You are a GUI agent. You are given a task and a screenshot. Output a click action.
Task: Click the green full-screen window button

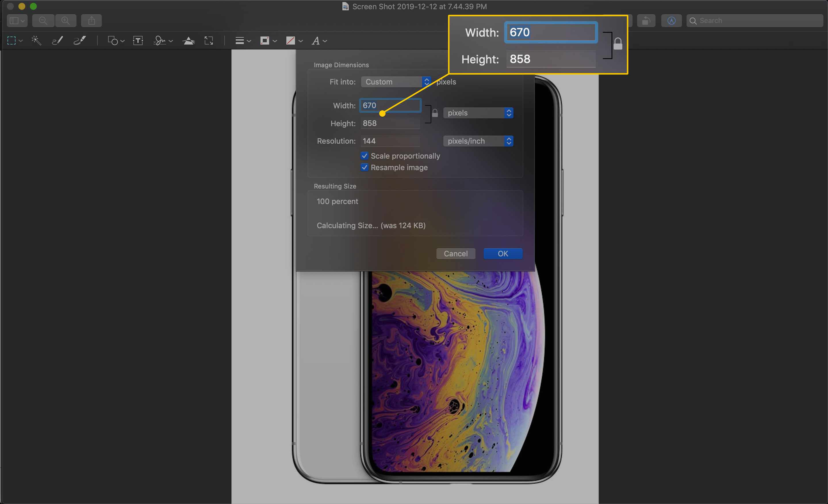tap(33, 6)
